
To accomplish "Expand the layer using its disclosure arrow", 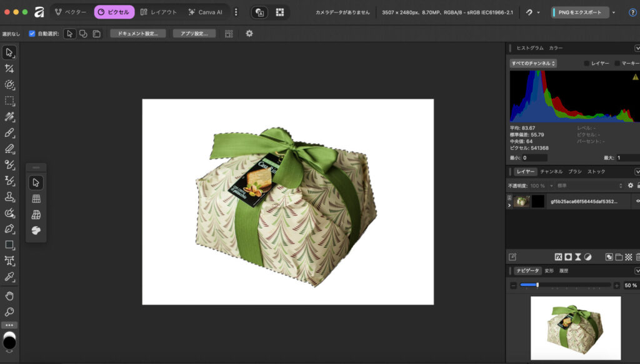I will click(509, 205).
